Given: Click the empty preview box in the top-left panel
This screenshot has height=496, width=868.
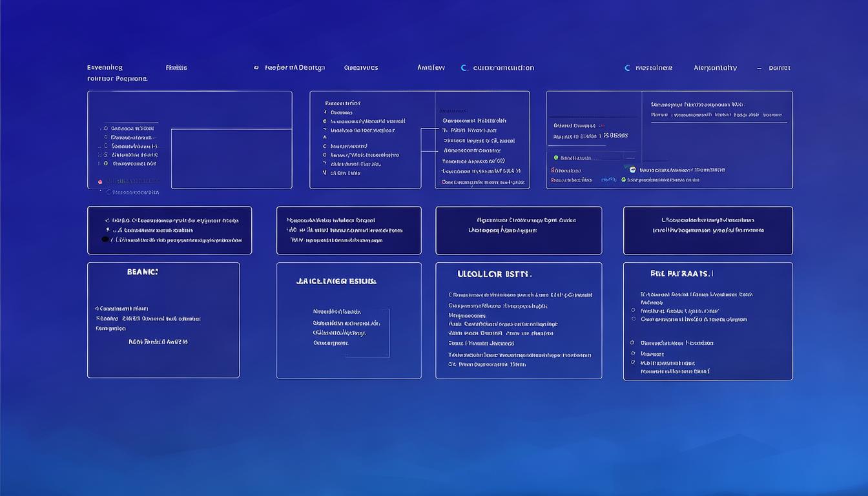Looking at the screenshot, I should (231, 158).
